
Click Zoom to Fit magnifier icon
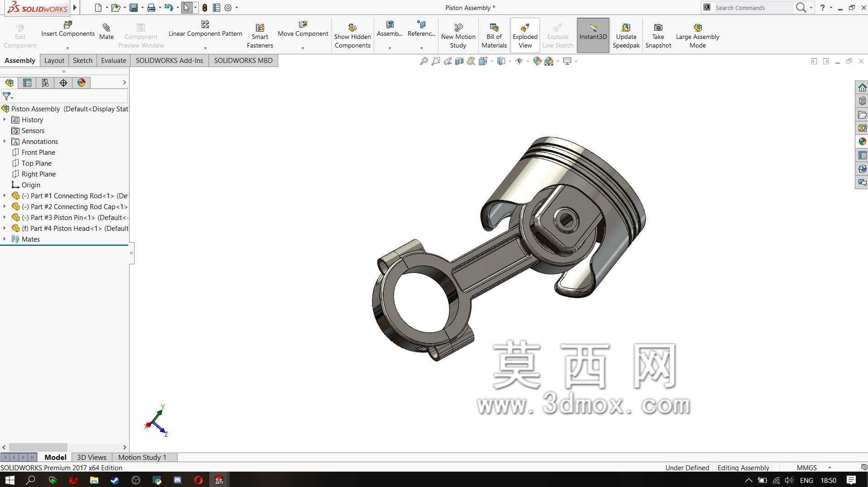click(424, 61)
